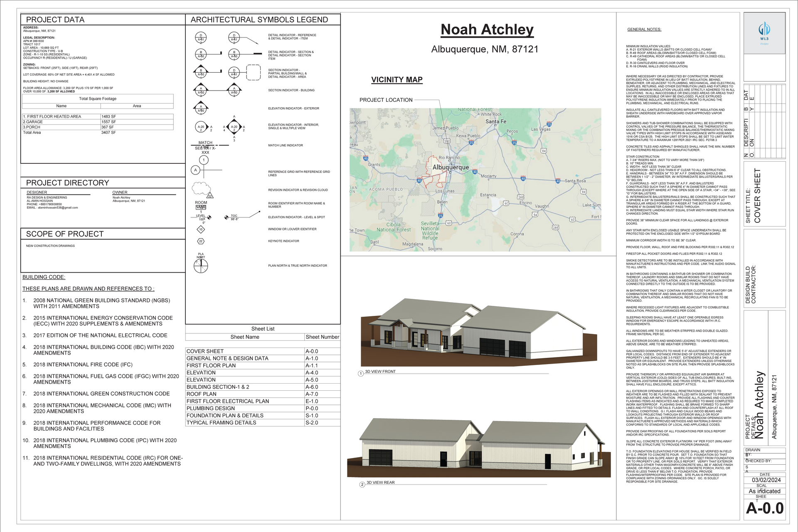Click the match line indicator symbol
798x532 pixels.
(x=209, y=145)
